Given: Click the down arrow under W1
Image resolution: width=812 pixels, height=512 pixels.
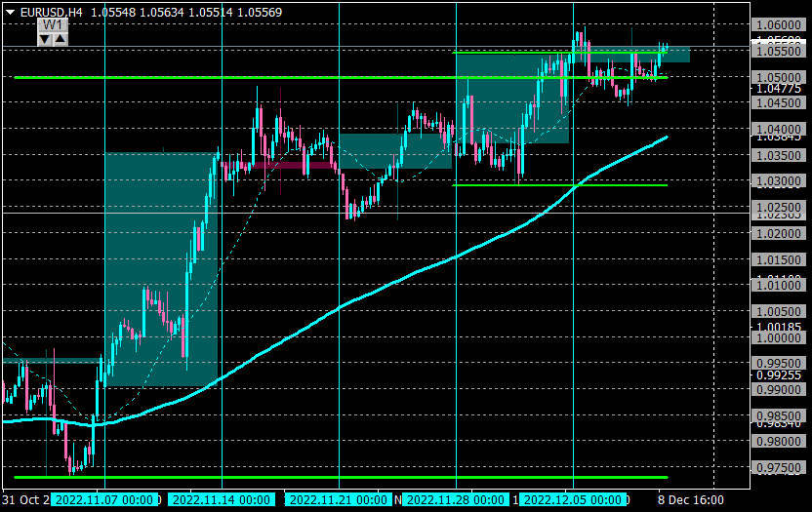Looking at the screenshot, I should (x=45, y=39).
